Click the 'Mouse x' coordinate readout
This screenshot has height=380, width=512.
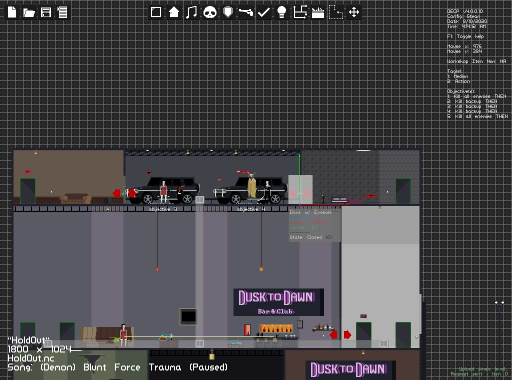pos(464,46)
